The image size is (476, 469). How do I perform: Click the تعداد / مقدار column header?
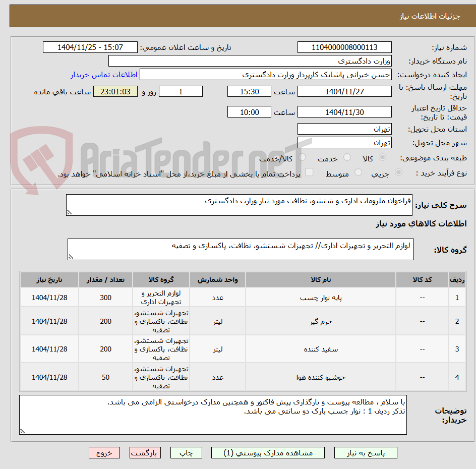pyautogui.click(x=106, y=279)
